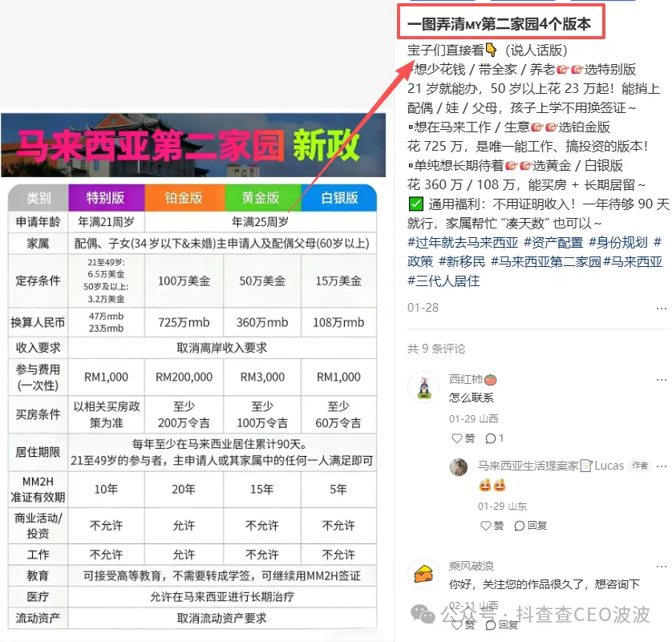Open more options for Lucas's reply
The image size is (672, 642).
661,466
